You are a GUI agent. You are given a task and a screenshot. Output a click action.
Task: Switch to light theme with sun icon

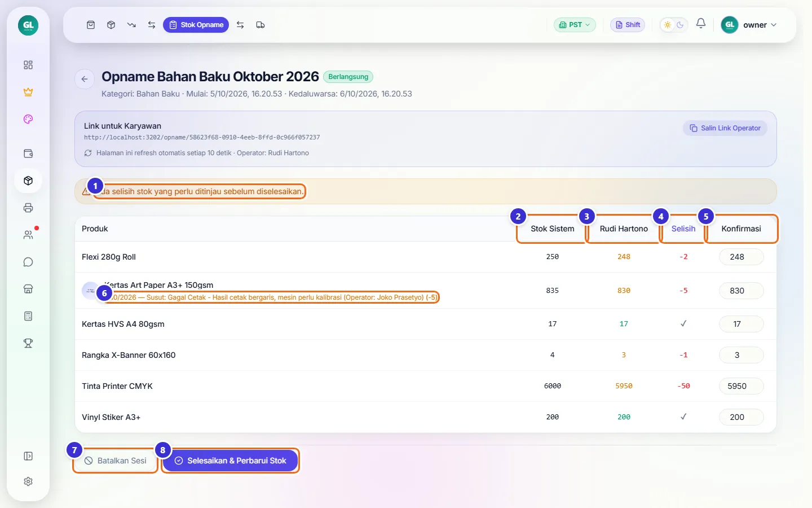tap(668, 25)
